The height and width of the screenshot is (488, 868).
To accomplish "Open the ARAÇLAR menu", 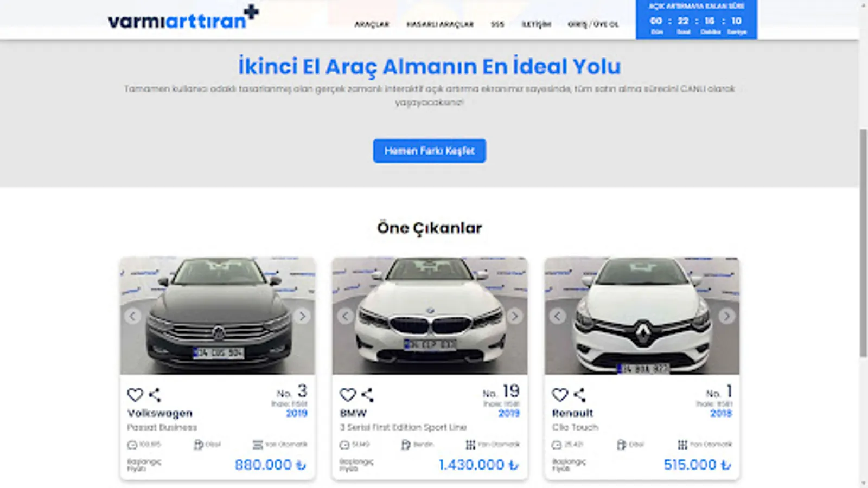I will (x=372, y=24).
